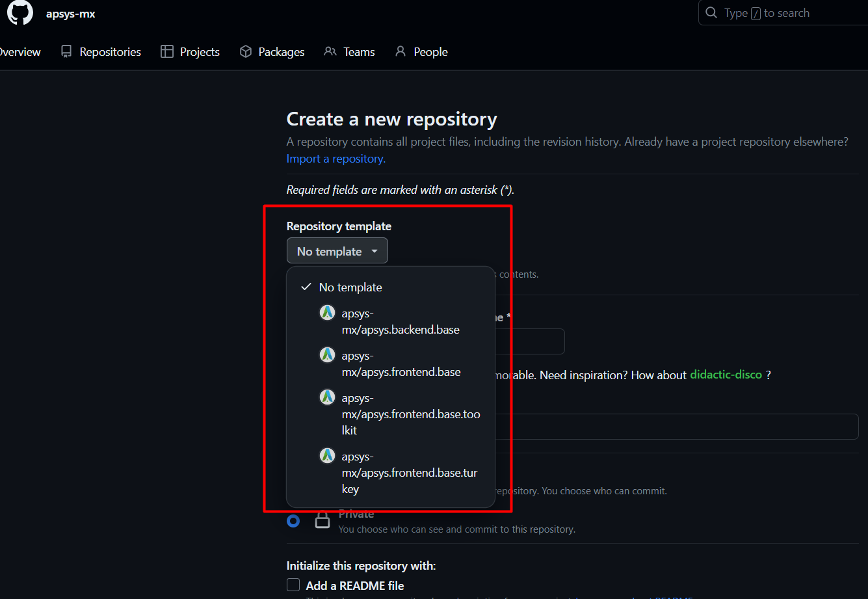Click the apsys.frontend.base template avatar icon
The height and width of the screenshot is (599, 868).
point(327,355)
